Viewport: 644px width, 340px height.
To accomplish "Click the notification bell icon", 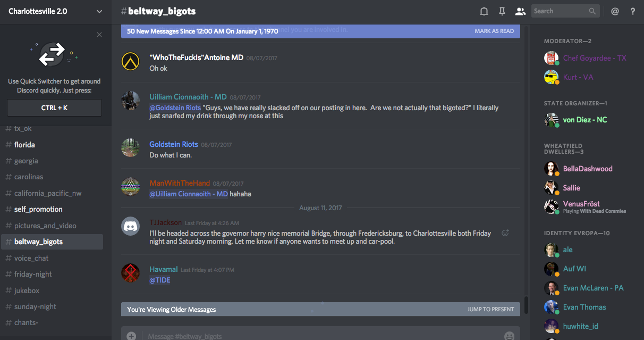I will click(x=484, y=11).
